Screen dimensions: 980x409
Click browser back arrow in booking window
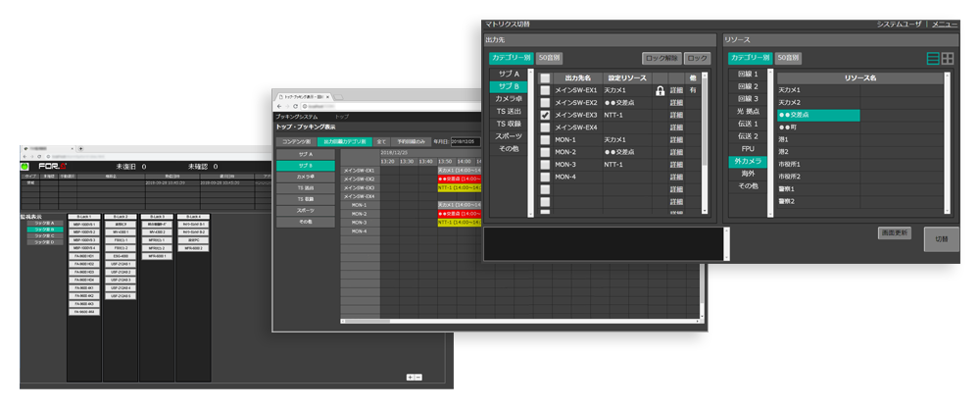[279, 107]
